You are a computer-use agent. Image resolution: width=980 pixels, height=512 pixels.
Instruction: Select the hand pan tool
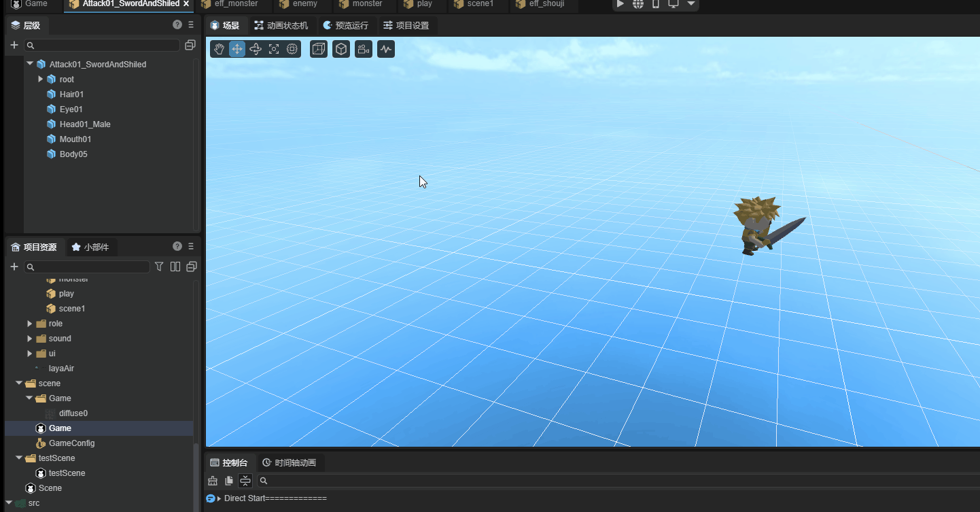pyautogui.click(x=219, y=49)
